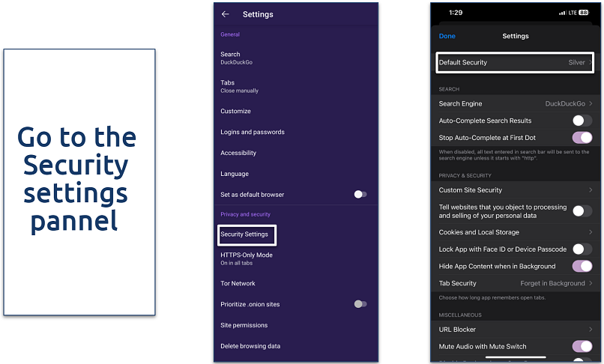604x364 pixels.
Task: Open Tab Security Forget in Background
Action: [x=515, y=283]
